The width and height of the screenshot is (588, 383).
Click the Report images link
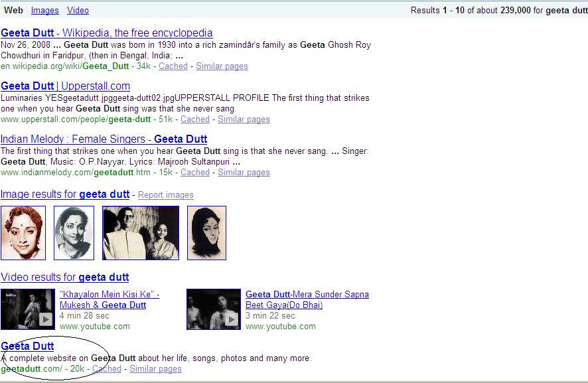[x=166, y=195]
